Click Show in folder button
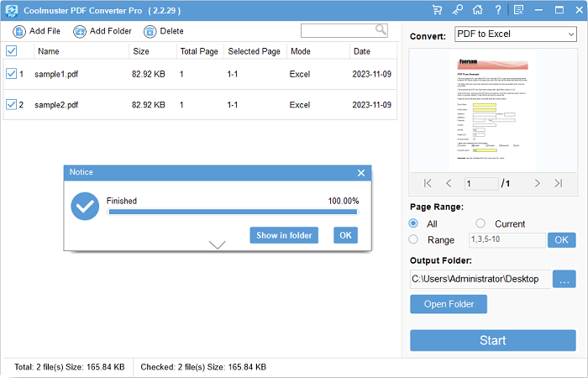Viewport: 588px width, 378px height. click(284, 235)
